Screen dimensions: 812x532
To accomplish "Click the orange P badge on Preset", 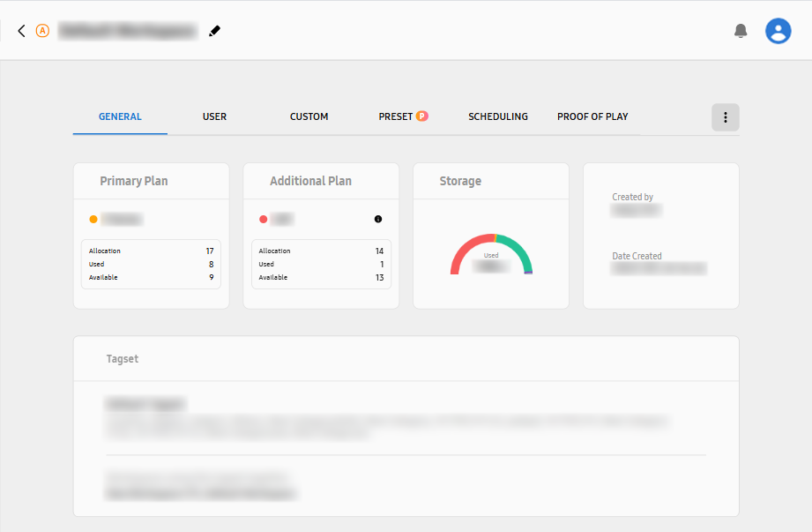I will [422, 116].
